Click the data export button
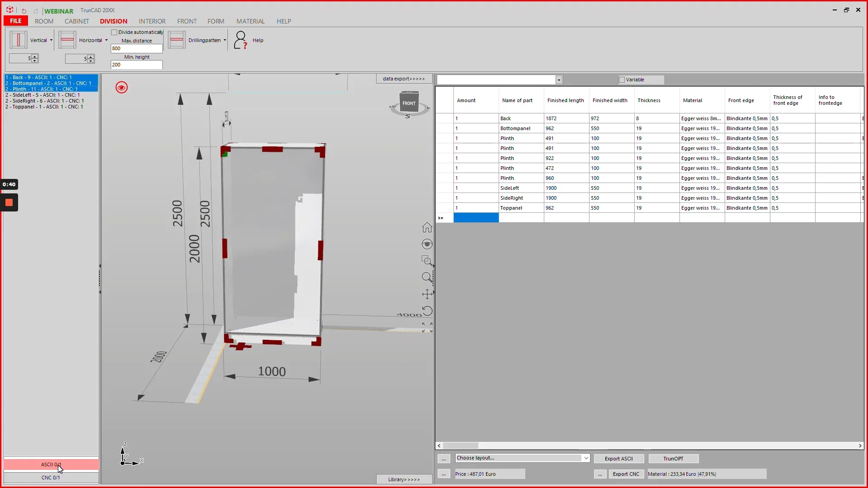Image resolution: width=868 pixels, height=488 pixels. (404, 79)
